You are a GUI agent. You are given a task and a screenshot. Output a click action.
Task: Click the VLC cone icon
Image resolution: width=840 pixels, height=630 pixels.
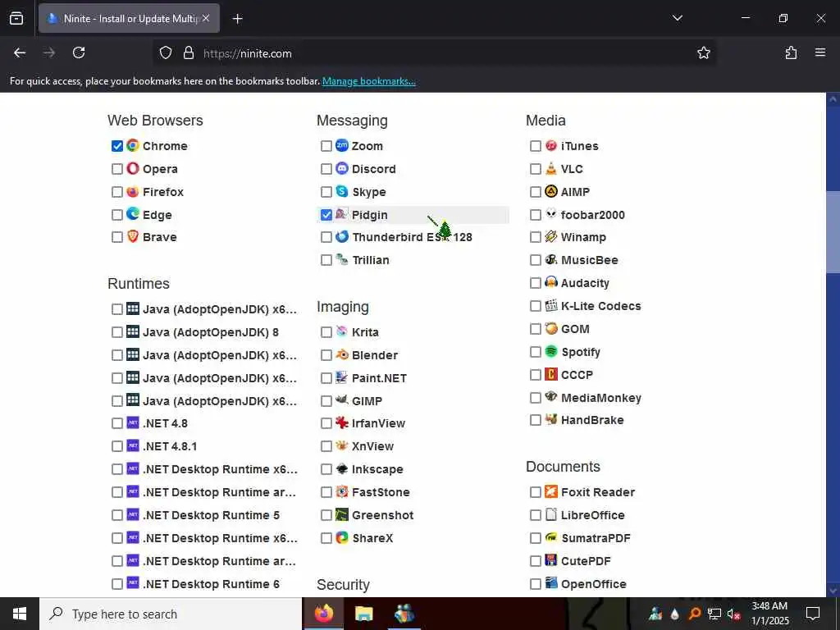pos(551,168)
